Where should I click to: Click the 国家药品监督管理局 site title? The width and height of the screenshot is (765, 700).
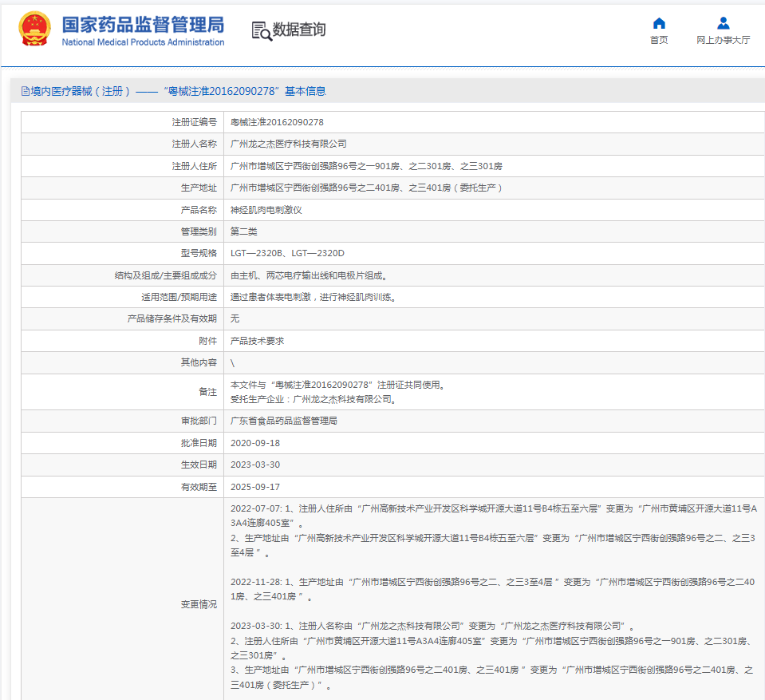[x=143, y=23]
